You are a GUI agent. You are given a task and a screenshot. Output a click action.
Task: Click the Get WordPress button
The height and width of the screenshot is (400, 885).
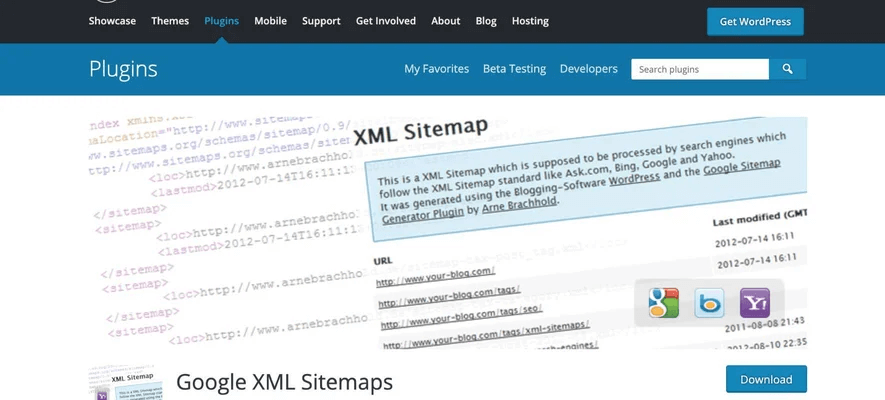pos(755,21)
